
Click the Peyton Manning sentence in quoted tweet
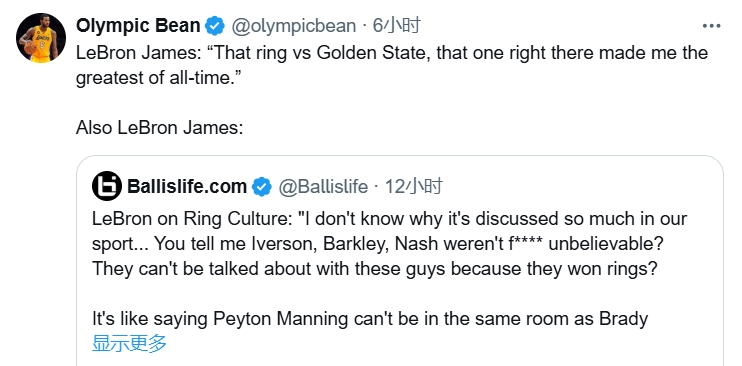click(370, 319)
